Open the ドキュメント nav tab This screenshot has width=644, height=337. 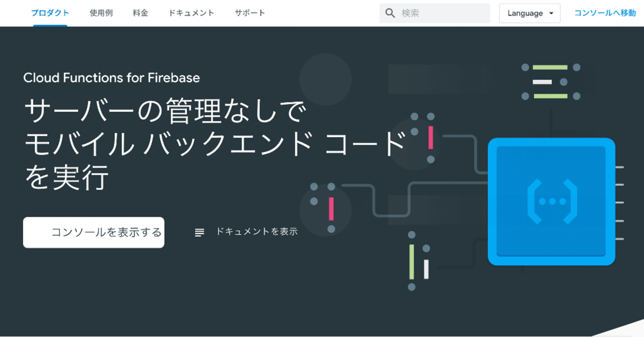tap(191, 13)
